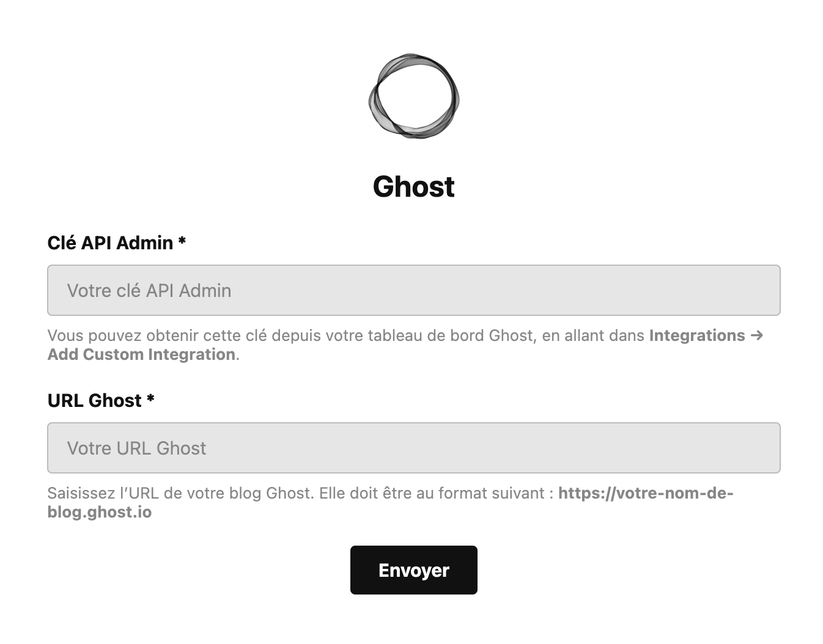Screen dimensions: 823x644
Task: Focus the 'Votre URL Ghost' input box
Action: click(413, 448)
